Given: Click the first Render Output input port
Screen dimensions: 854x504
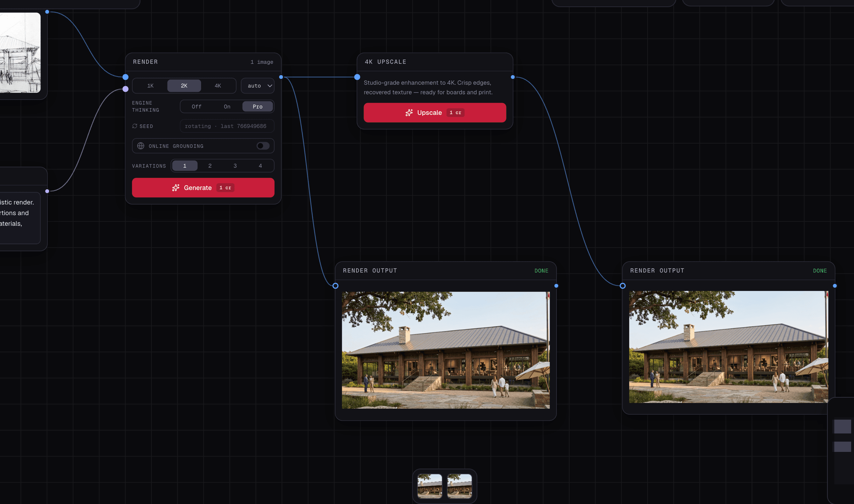Looking at the screenshot, I should tap(335, 286).
